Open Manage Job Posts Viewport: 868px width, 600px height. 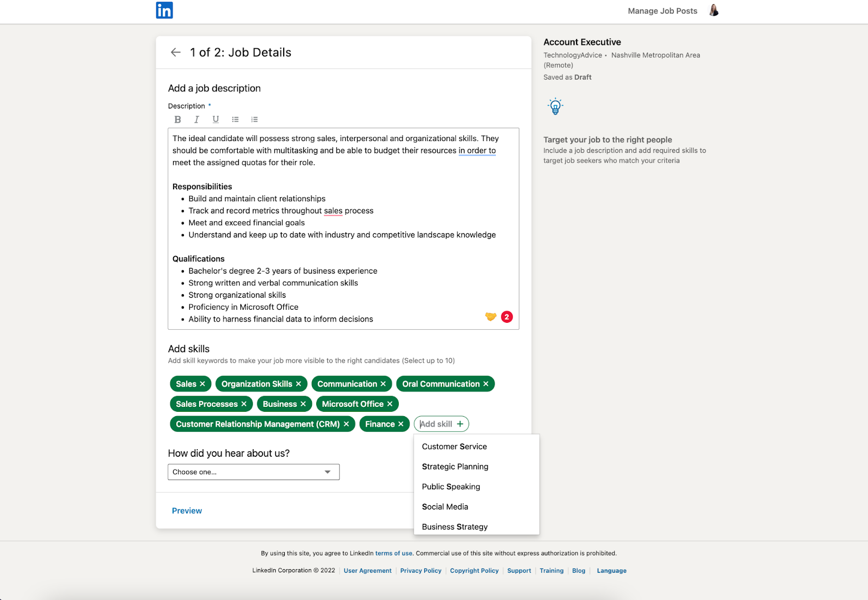click(662, 10)
